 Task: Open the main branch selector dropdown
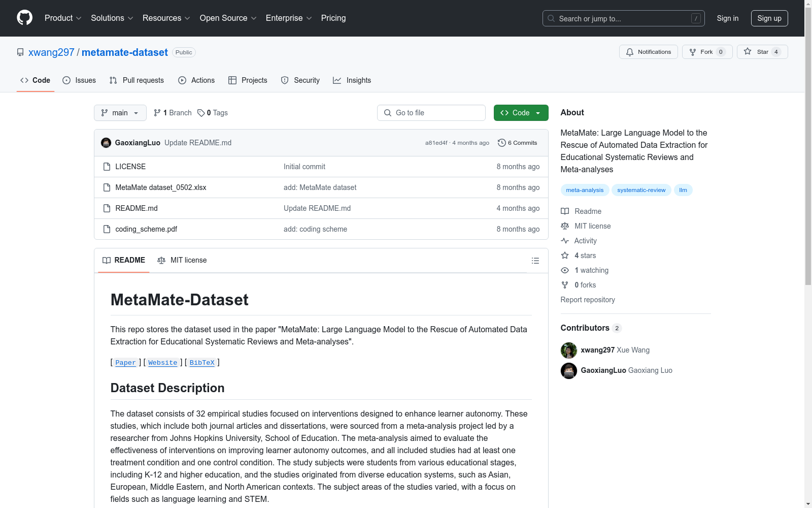click(x=120, y=113)
